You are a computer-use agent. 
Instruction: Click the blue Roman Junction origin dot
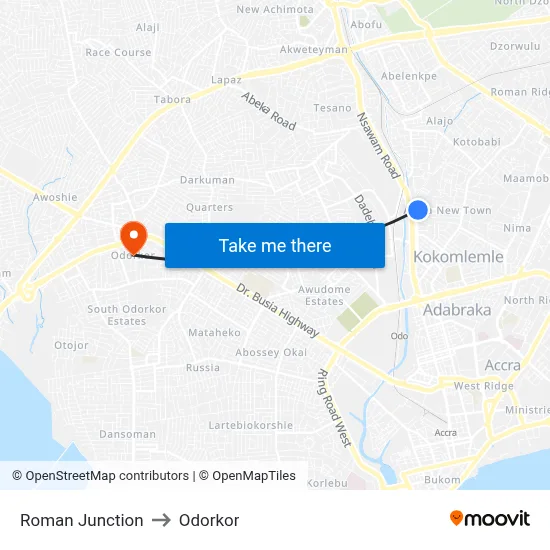coord(418,210)
